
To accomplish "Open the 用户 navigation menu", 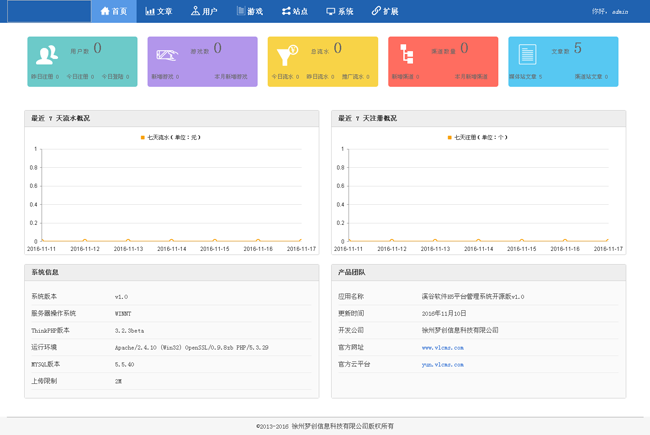I will [x=203, y=11].
